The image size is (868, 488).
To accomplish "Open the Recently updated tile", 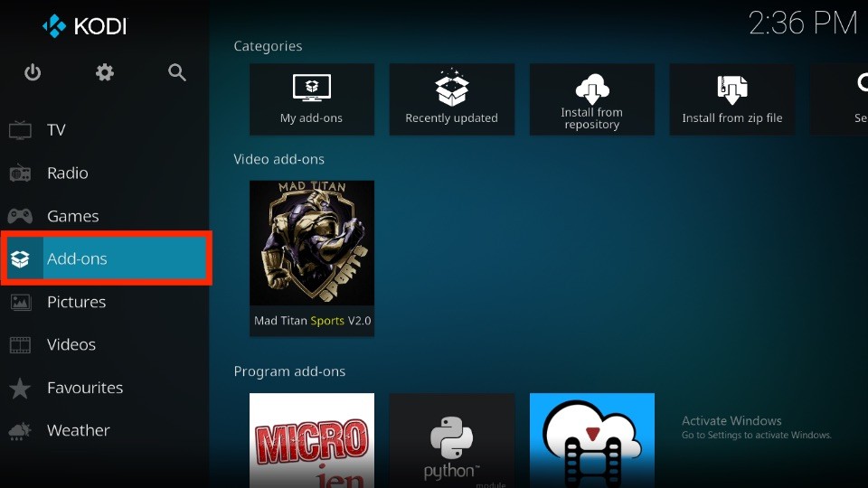I will coord(452,99).
